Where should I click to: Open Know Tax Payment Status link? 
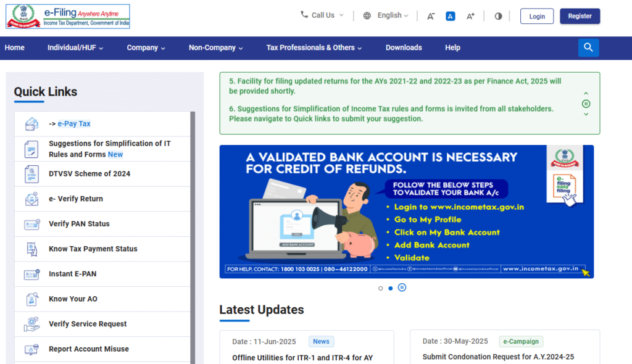(93, 249)
